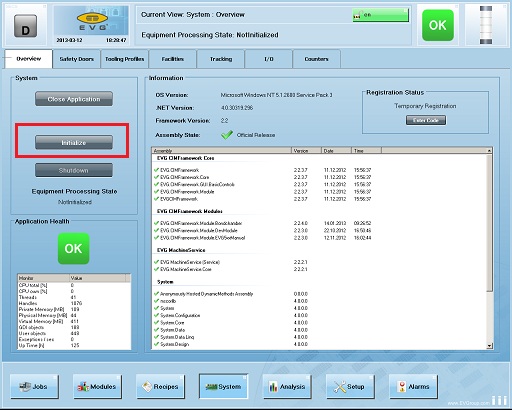Open the Modules section icon button
The image size is (512, 410).
tap(97, 386)
